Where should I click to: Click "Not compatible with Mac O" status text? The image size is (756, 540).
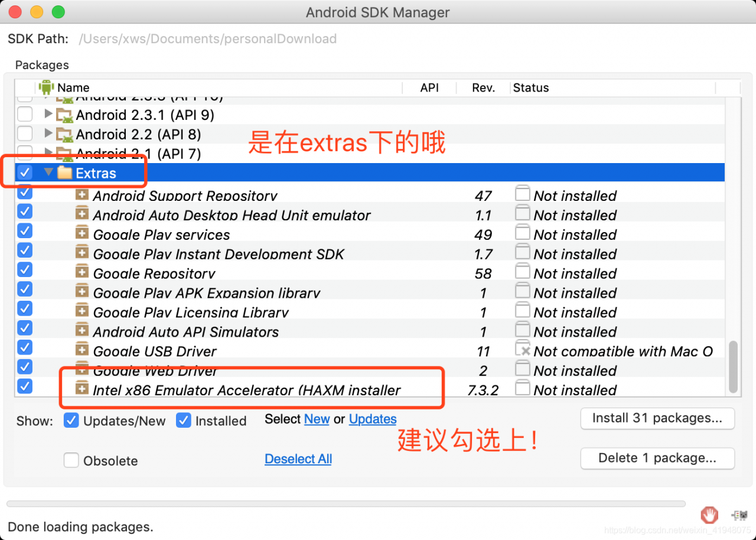[623, 352]
